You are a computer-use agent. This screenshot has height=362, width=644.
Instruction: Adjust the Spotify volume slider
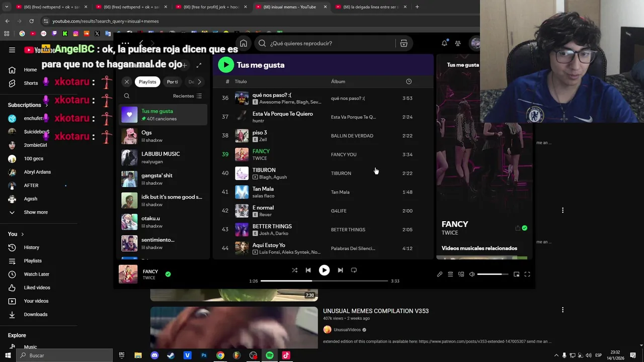click(493, 274)
